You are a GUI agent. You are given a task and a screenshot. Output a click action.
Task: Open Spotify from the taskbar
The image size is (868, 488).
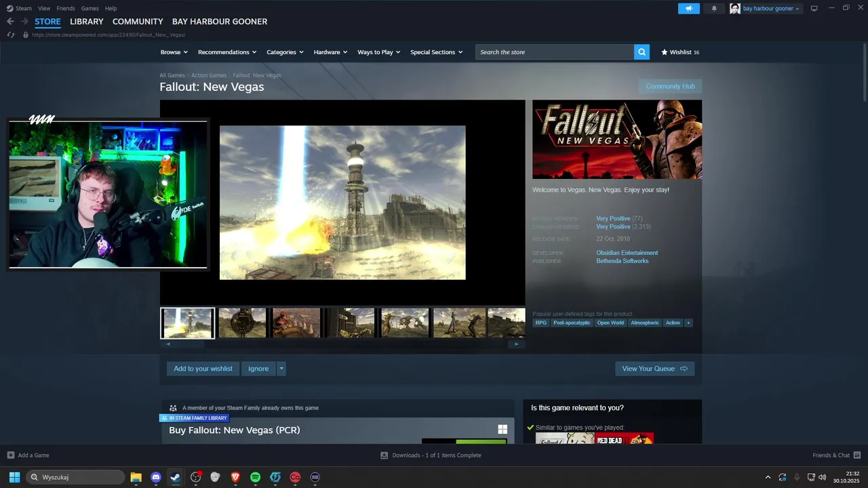[x=255, y=477]
